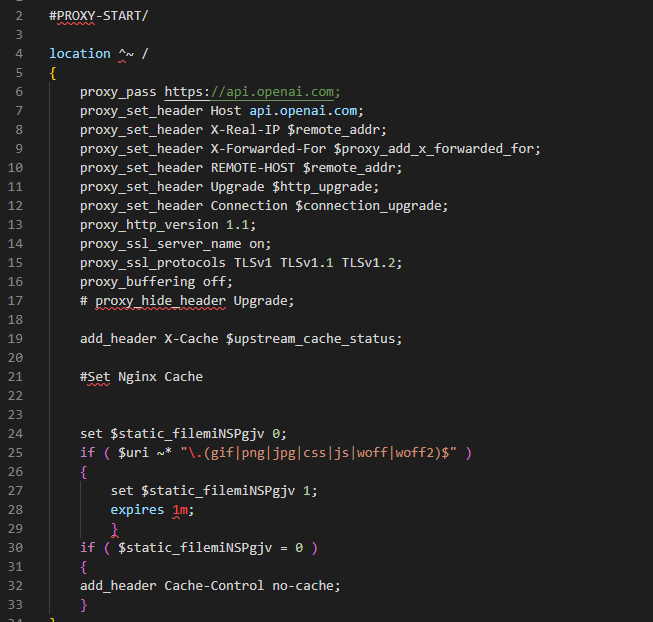Click the '^~' modifier on line 4
Screen dimensions: 653x622
point(126,54)
